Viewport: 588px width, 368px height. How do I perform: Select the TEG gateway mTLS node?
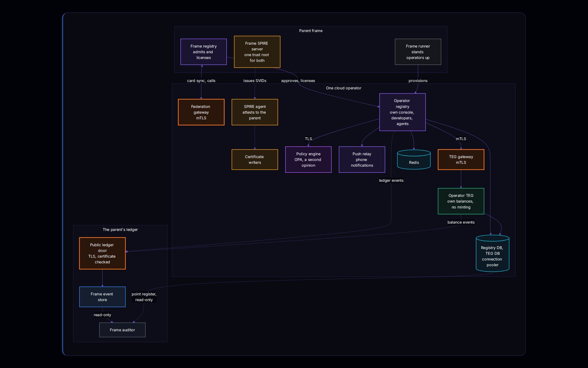coord(461,160)
